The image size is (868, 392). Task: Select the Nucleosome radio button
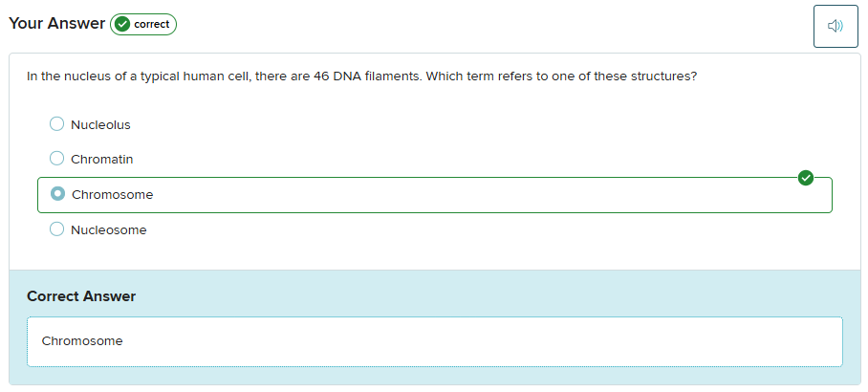point(56,229)
